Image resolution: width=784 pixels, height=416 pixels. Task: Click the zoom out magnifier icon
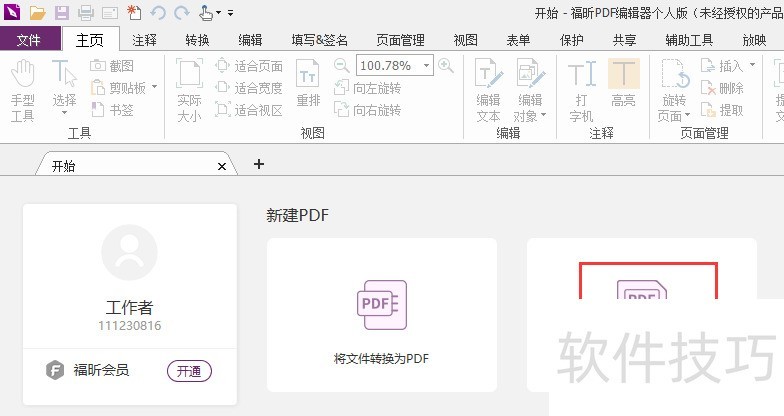pyautogui.click(x=342, y=66)
